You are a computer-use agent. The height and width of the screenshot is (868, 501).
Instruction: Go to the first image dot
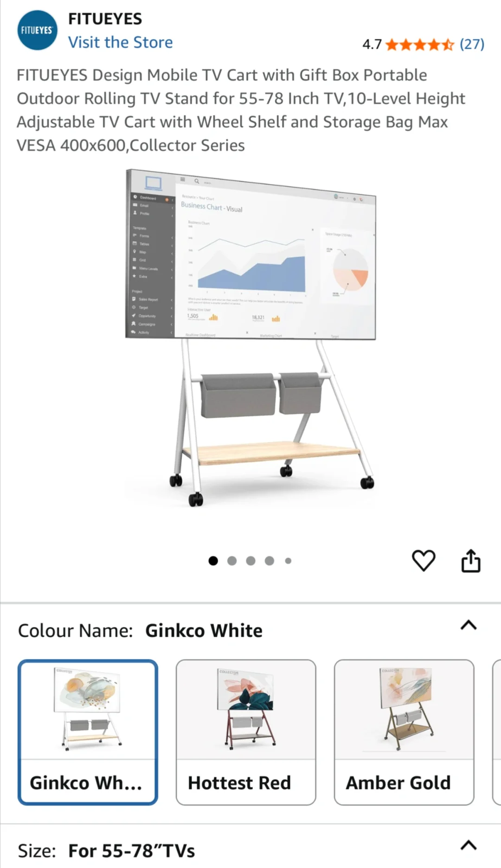click(x=213, y=561)
